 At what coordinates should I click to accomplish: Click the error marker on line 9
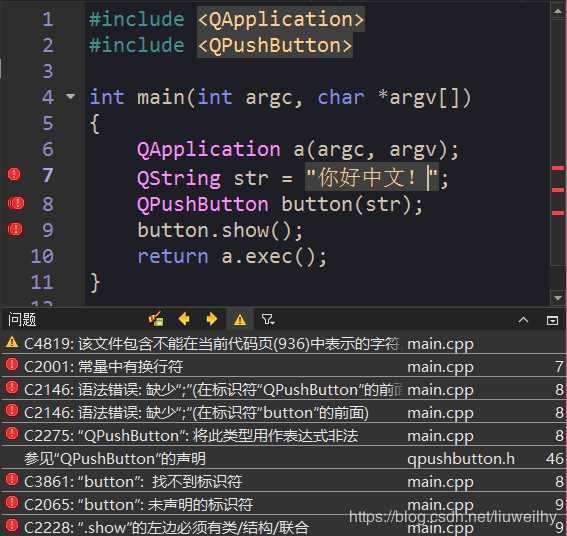[15, 229]
